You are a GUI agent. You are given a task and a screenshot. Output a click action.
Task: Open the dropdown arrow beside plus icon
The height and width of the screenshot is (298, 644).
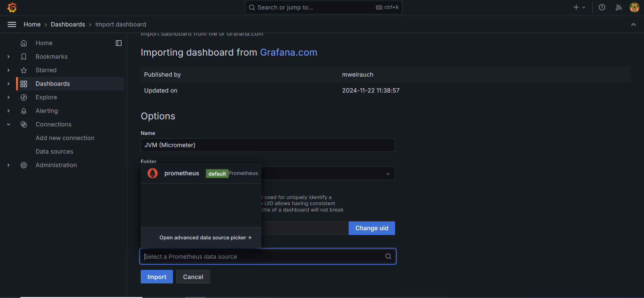(x=584, y=7)
